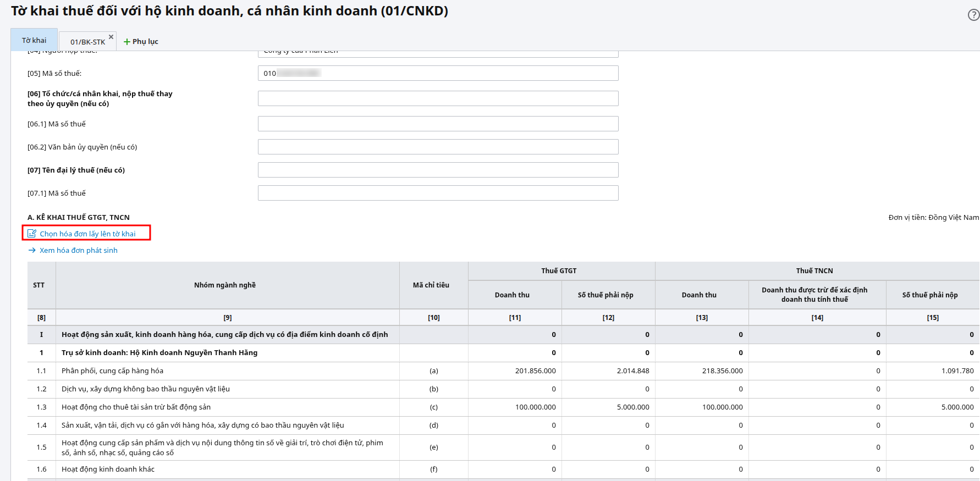
Task: Click the Văn bản ủy quyền input field
Action: click(x=438, y=147)
